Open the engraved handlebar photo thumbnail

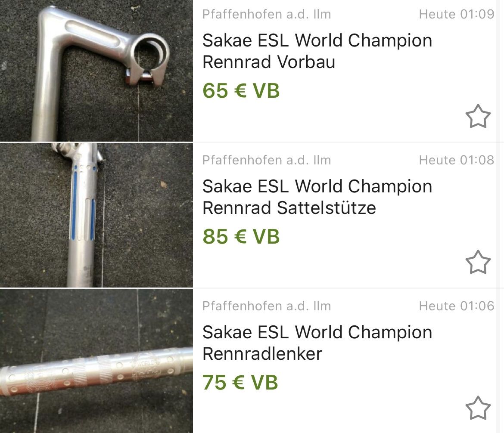pos(96,361)
